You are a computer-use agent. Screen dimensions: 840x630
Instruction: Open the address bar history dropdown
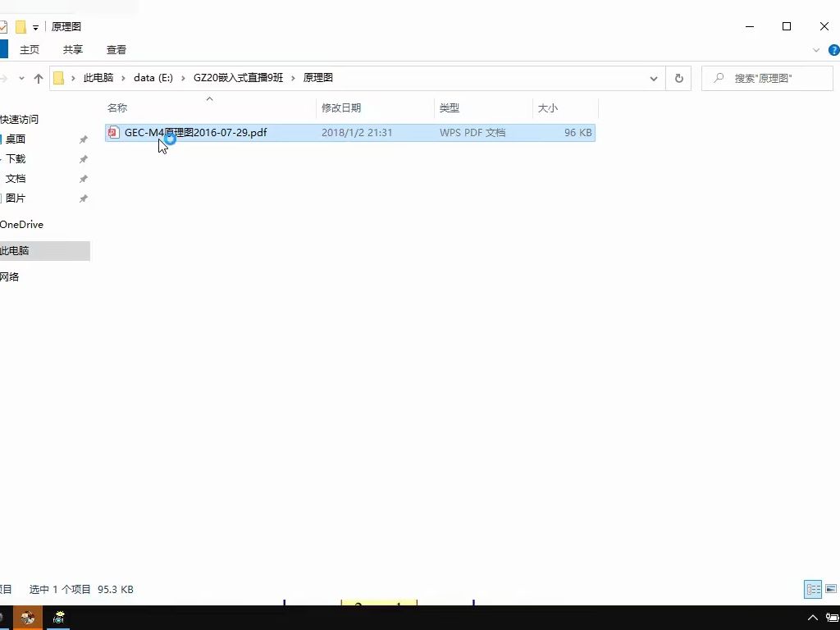tap(654, 78)
